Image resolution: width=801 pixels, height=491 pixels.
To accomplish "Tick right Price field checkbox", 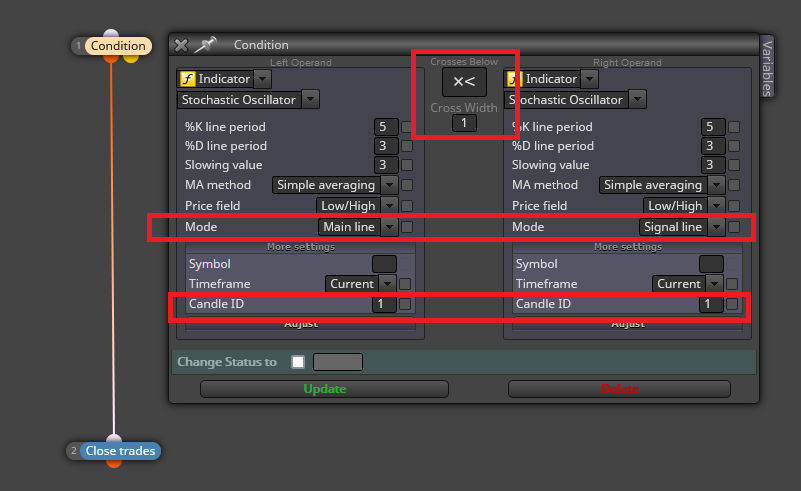I will (x=734, y=206).
